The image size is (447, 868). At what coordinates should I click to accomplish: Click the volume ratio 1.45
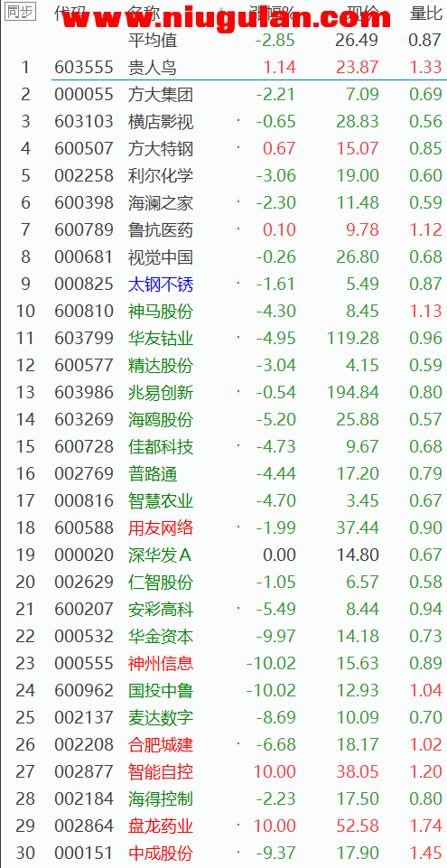[426, 854]
